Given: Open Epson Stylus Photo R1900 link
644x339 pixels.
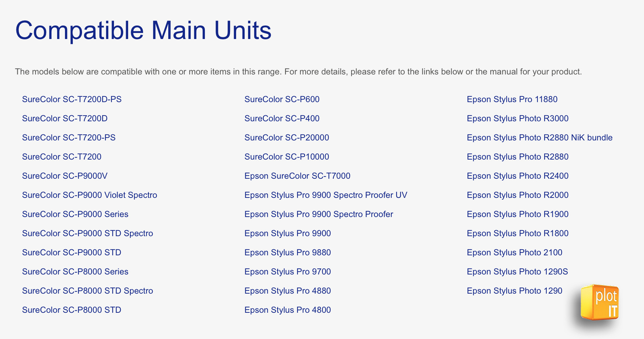Looking at the screenshot, I should click(x=518, y=214).
